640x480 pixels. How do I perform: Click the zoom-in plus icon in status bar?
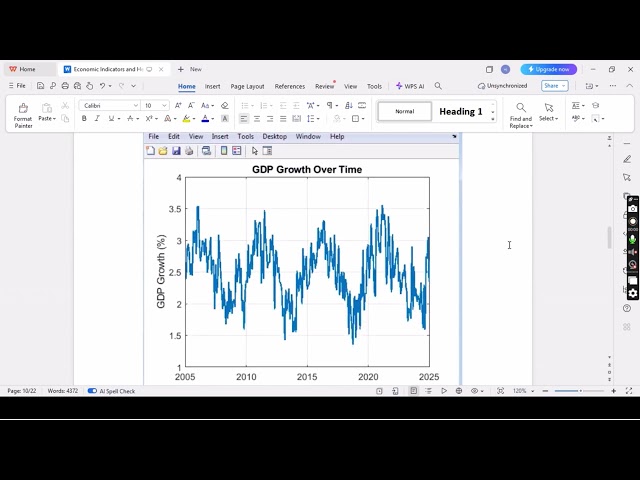coord(613,391)
